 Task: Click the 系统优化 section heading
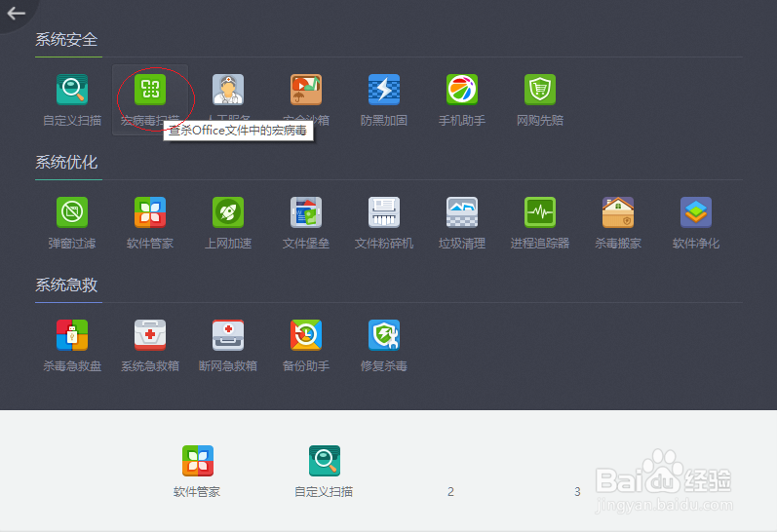click(x=66, y=163)
